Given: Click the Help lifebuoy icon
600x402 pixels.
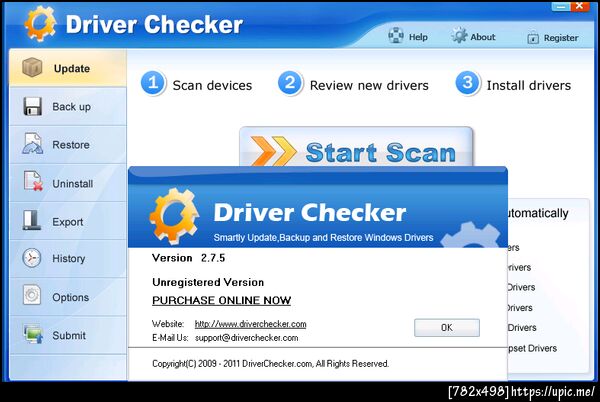Looking at the screenshot, I should (396, 36).
